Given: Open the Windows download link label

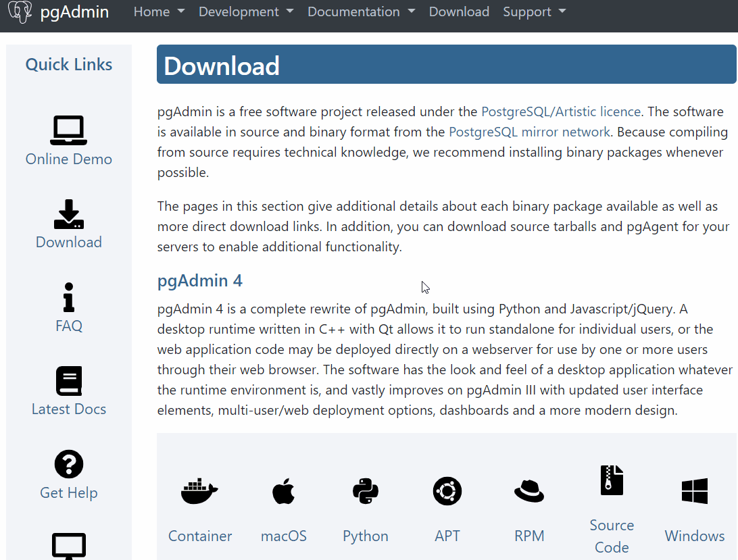Looking at the screenshot, I should click(695, 536).
